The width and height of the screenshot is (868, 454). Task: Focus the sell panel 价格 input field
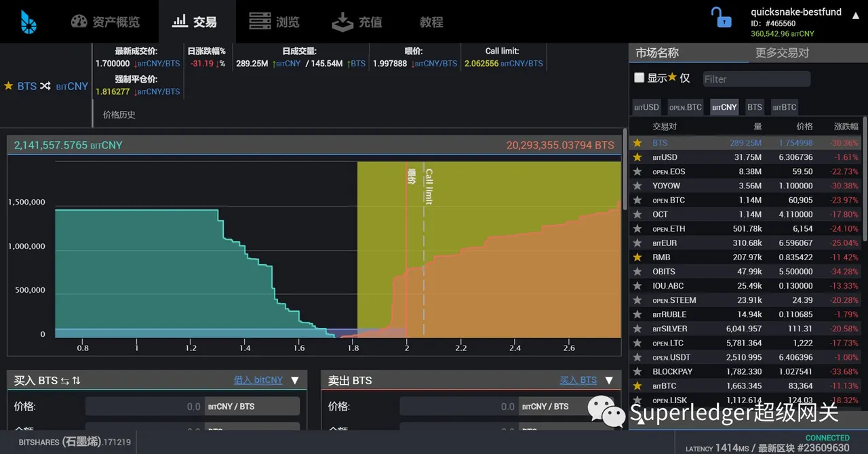click(459, 407)
